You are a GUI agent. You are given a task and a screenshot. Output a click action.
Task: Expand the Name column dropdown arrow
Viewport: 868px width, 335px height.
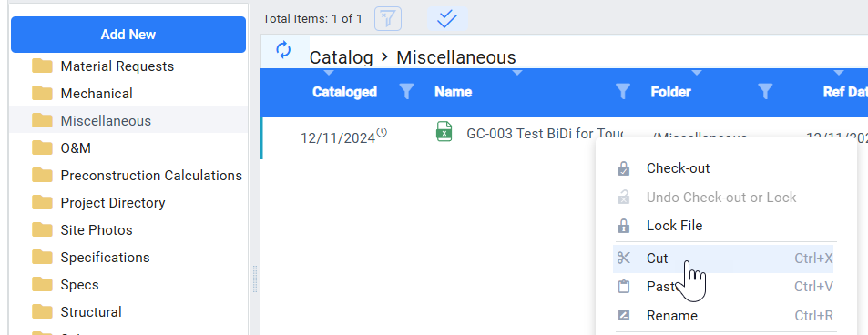pyautogui.click(x=517, y=73)
